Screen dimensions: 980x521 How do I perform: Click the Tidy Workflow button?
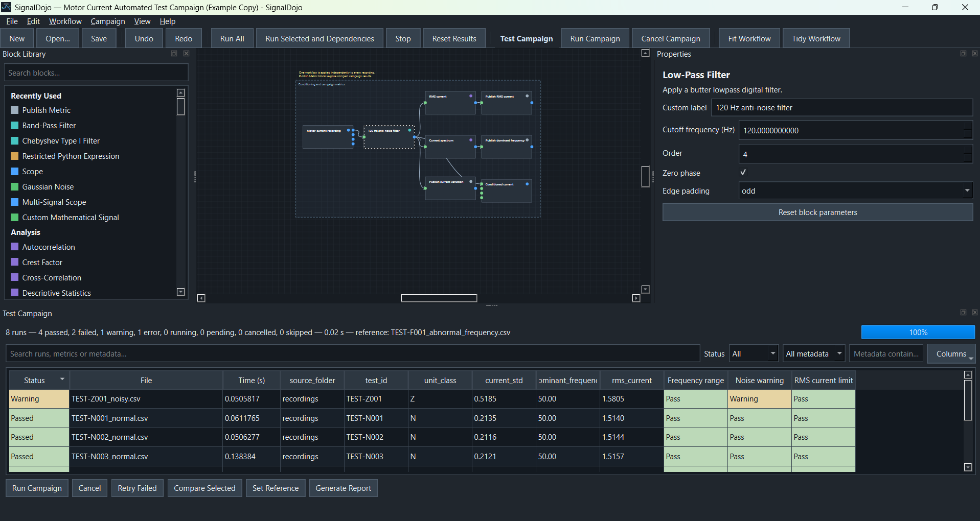pos(816,39)
